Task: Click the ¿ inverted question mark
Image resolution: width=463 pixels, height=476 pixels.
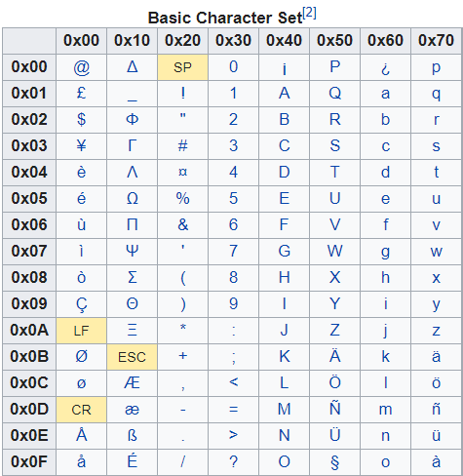Action: tap(385, 68)
